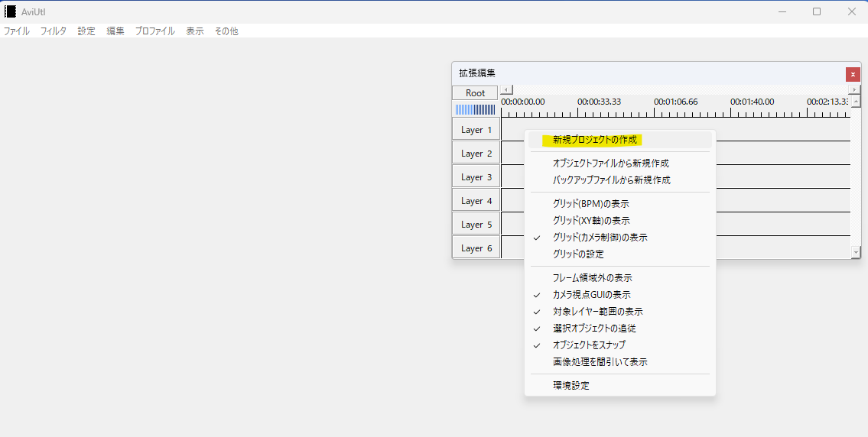Uncheck カメラ視点GUIの表示
The width and height of the screenshot is (868, 437).
pos(620,295)
